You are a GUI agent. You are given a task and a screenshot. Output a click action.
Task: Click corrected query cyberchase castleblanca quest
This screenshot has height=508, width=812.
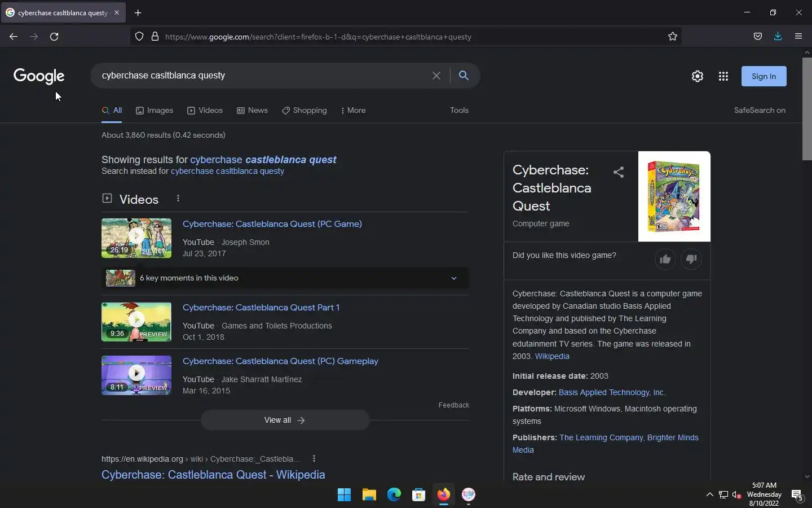(x=263, y=160)
